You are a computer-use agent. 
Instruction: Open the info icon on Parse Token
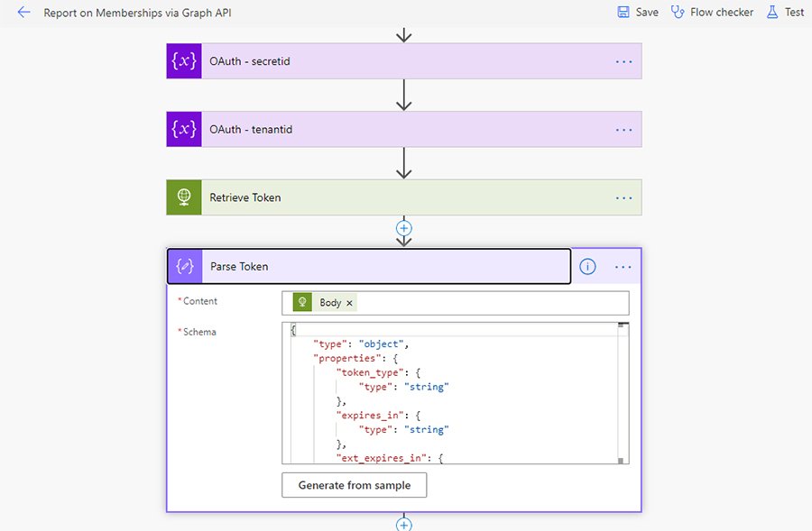(x=587, y=267)
